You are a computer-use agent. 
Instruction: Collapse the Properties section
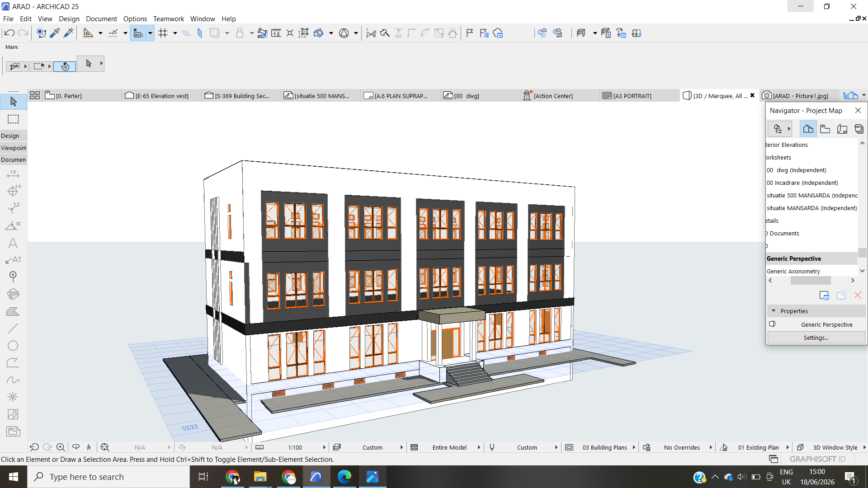(x=774, y=311)
